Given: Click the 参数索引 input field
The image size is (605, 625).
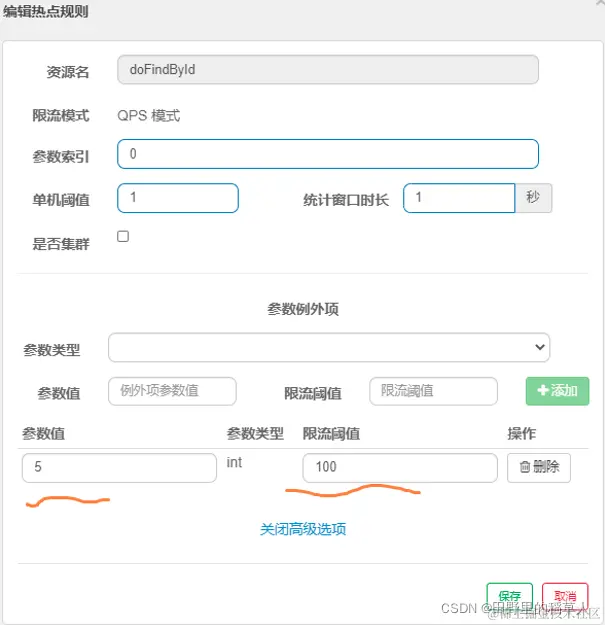Looking at the screenshot, I should click(x=328, y=154).
